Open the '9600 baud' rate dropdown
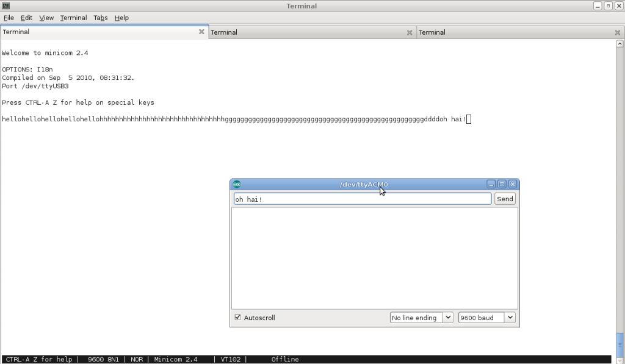625x364 pixels. point(486,318)
